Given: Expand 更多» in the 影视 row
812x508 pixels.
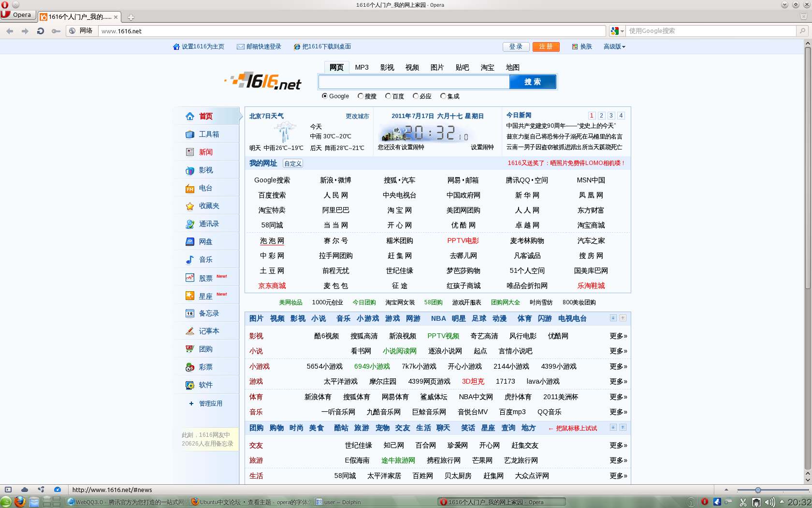Looking at the screenshot, I should click(x=618, y=336).
